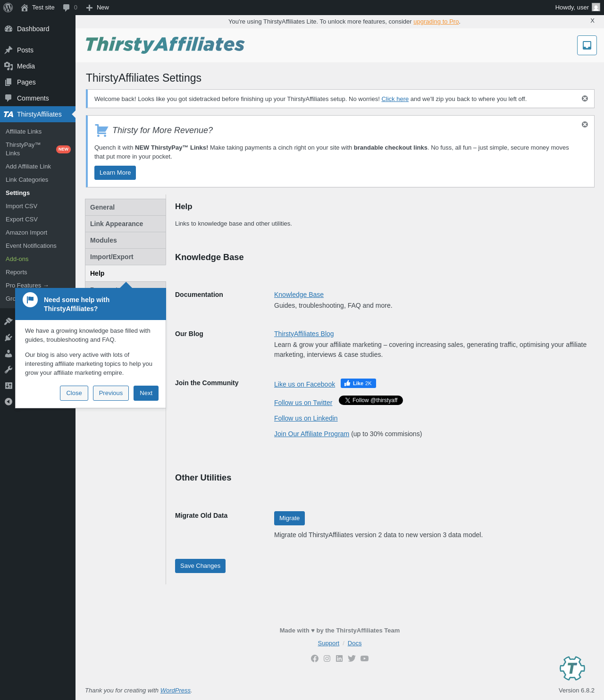Close the upgrade to Pro banner
This screenshot has width=604, height=700.
point(592,21)
